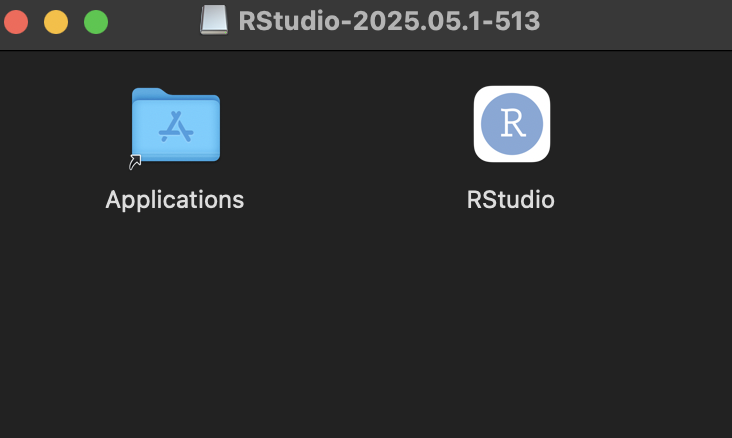Minimize the window using the yellow button
The image size is (732, 438).
point(56,22)
